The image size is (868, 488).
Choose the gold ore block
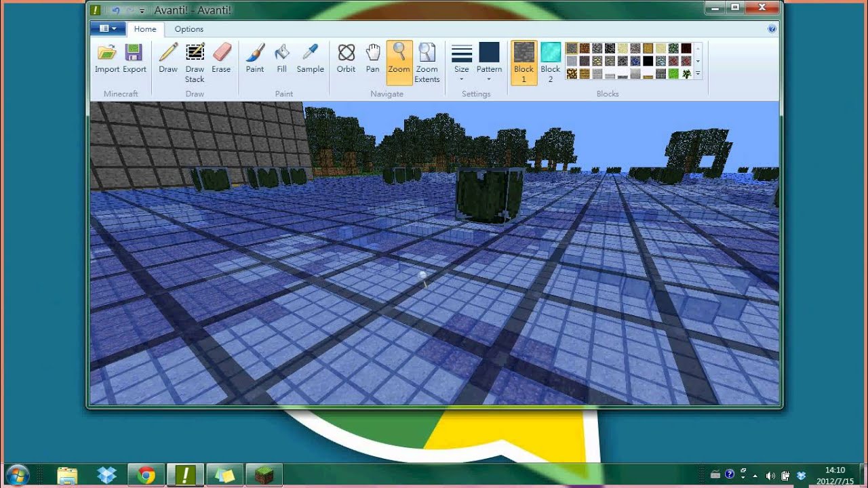pos(597,61)
